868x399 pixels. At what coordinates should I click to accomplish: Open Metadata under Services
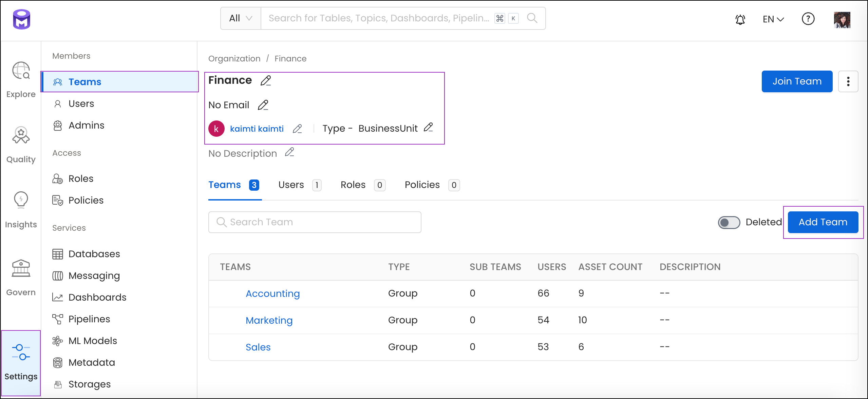(x=119, y=362)
